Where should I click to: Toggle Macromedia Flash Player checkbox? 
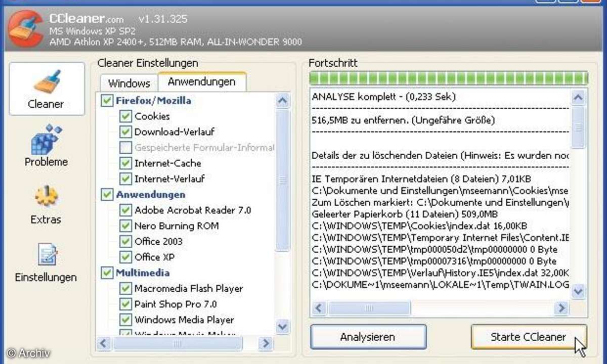(x=125, y=289)
